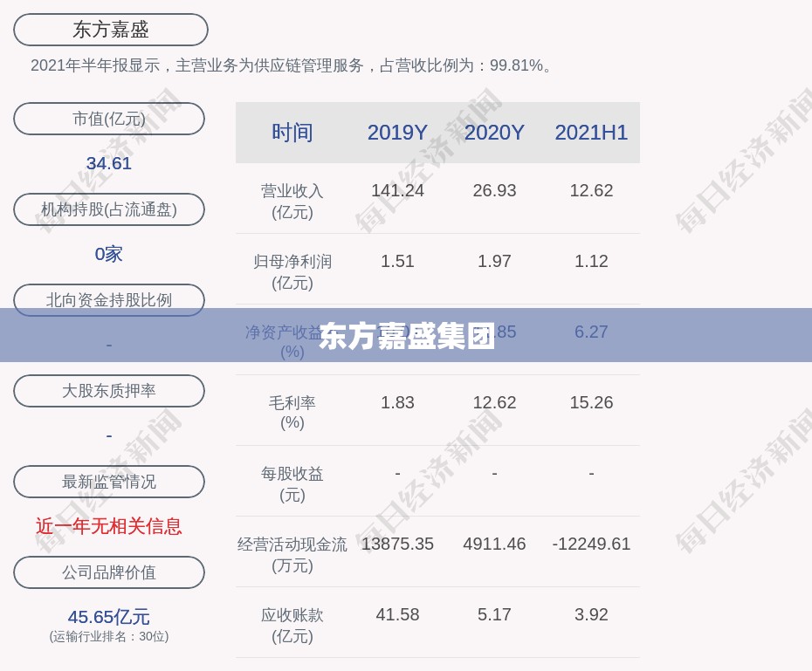This screenshot has height=671, width=812.
Task: Select the 12.62 gross margin value for 2020Y
Action: [x=494, y=402]
